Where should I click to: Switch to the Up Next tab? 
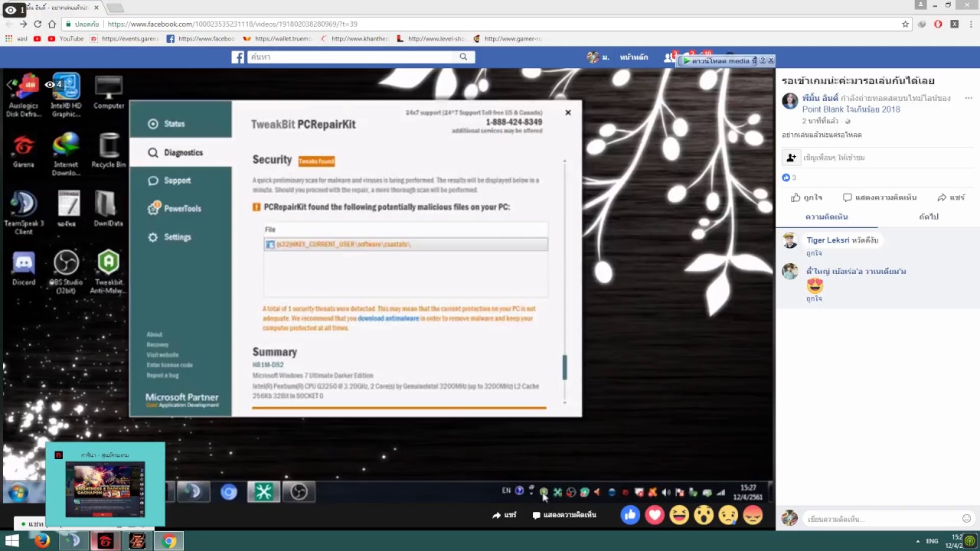pyautogui.click(x=929, y=217)
